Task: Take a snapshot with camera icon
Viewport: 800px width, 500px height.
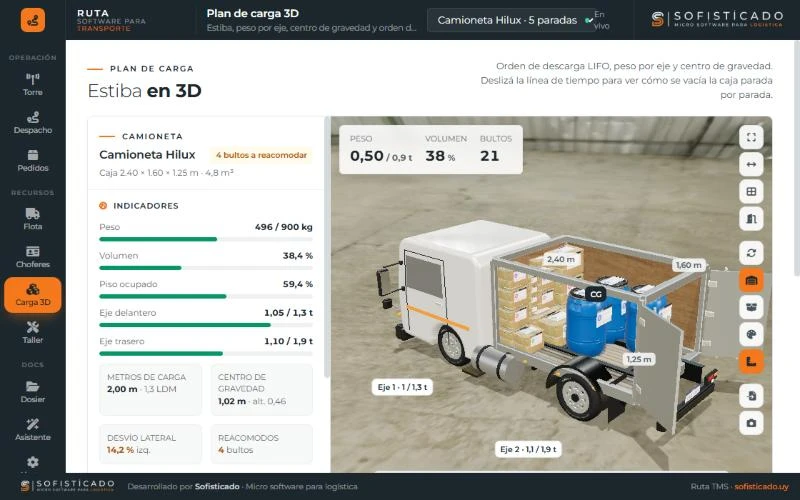Action: pos(751,423)
